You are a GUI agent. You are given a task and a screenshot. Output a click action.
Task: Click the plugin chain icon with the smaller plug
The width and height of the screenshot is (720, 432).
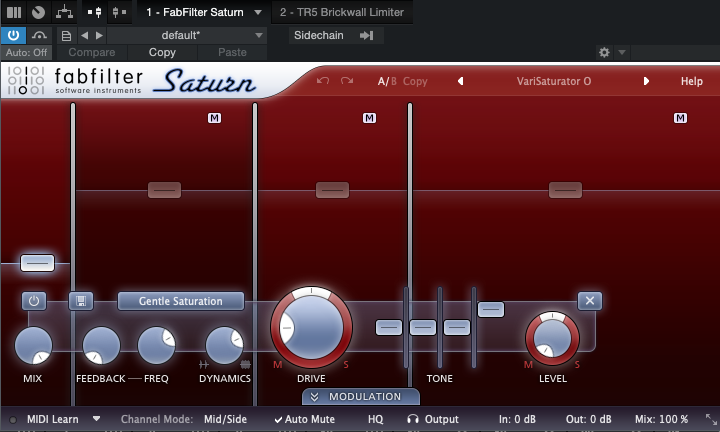coord(119,12)
